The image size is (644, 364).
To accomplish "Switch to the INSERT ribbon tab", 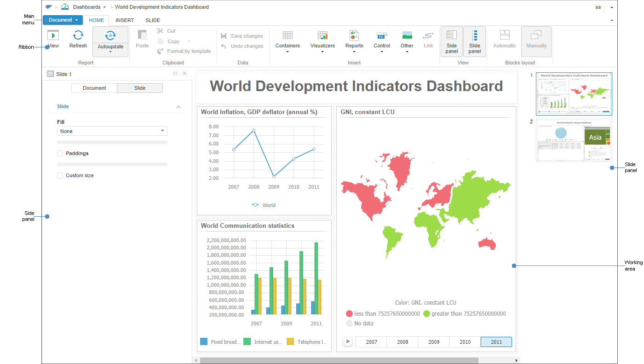I will pos(124,20).
